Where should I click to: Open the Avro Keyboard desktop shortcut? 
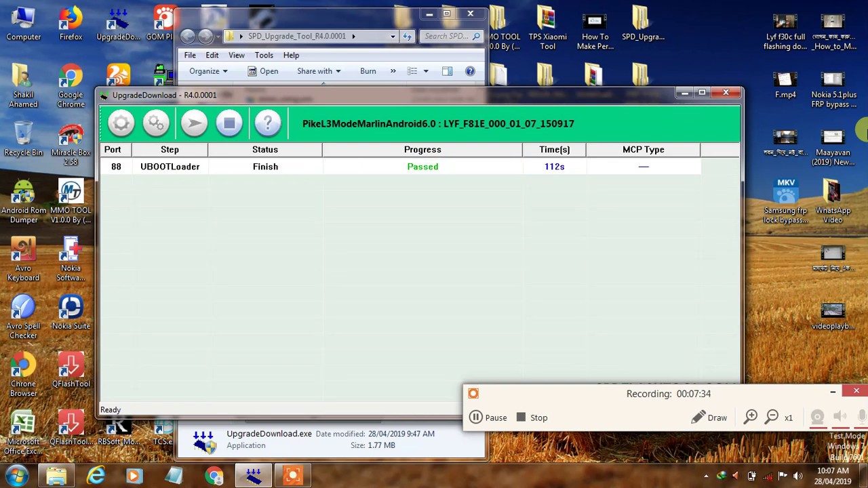coord(23,260)
